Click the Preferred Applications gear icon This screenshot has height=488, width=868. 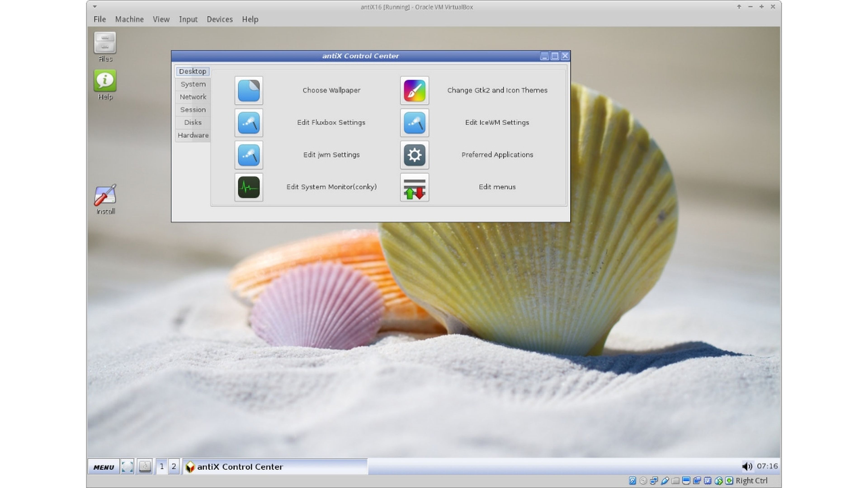[415, 155]
